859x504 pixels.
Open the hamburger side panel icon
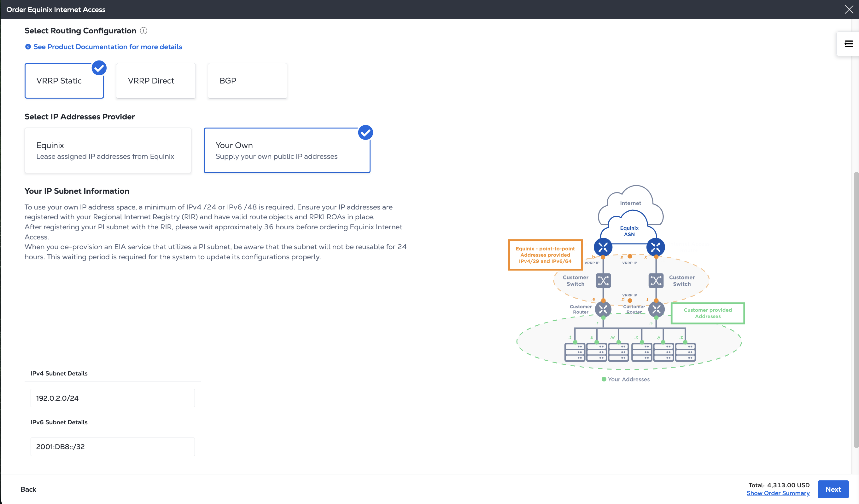pos(848,43)
